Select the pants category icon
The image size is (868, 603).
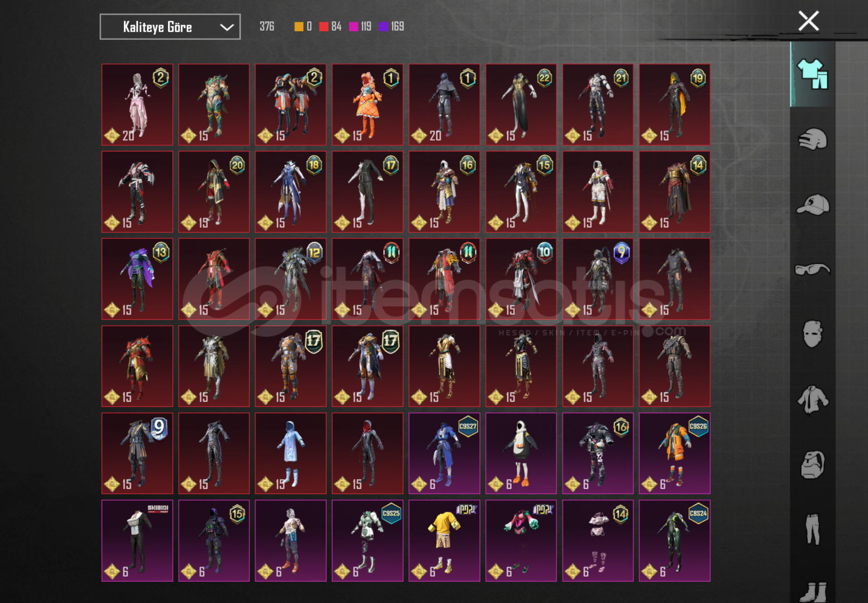[x=813, y=529]
